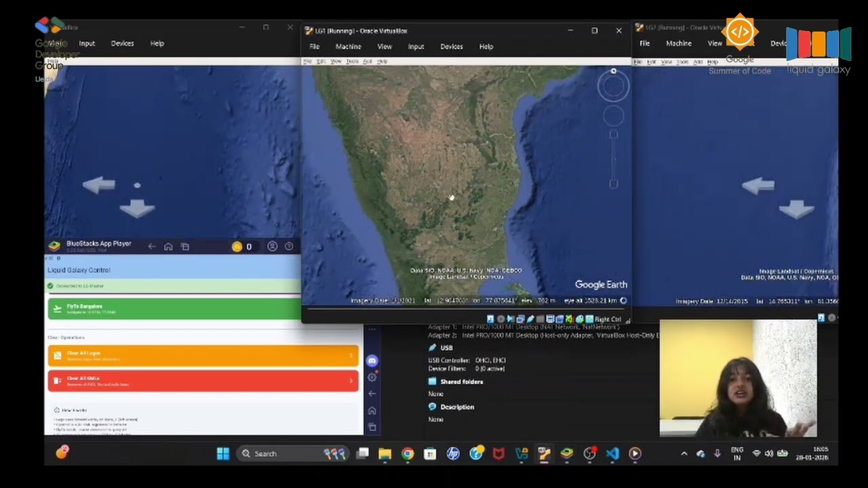
Task: Click the BlueStacks help question mark icon
Action: [x=289, y=247]
